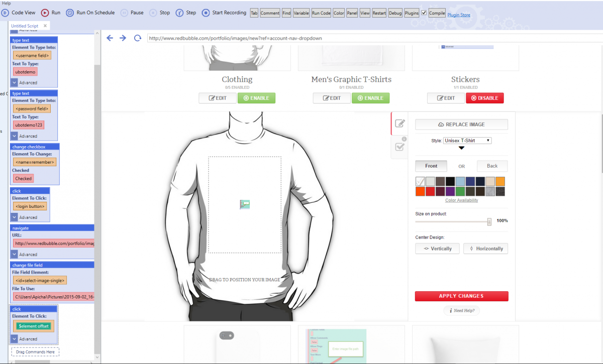
Task: Go forward in the embedded browser
Action: [x=123, y=38]
